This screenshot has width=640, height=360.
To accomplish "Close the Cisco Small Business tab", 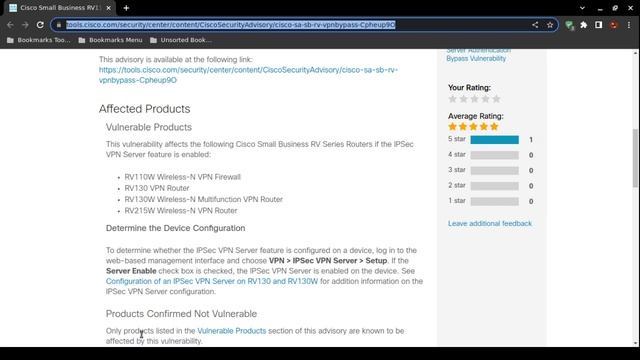I will [x=109, y=8].
